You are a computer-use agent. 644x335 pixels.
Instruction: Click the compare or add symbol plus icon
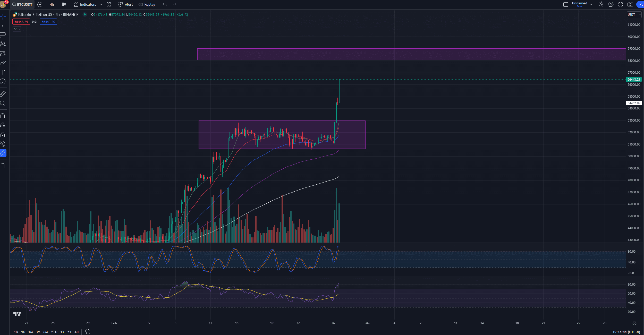click(x=40, y=4)
